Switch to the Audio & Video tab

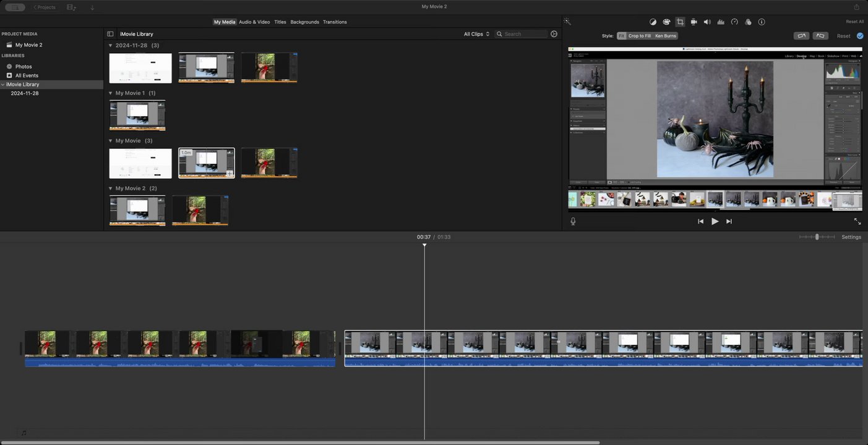pos(254,22)
